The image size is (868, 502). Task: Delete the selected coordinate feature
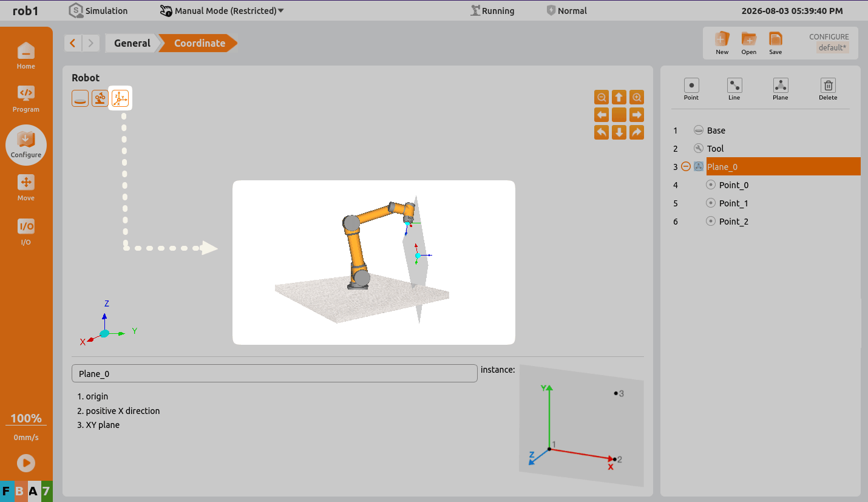(x=828, y=89)
